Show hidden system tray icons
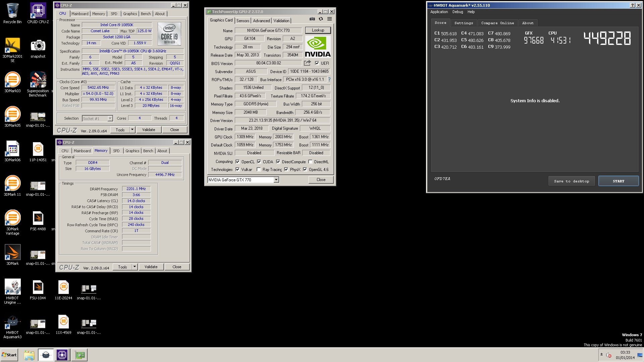Image resolution: width=644 pixels, height=362 pixels. [x=601, y=355]
